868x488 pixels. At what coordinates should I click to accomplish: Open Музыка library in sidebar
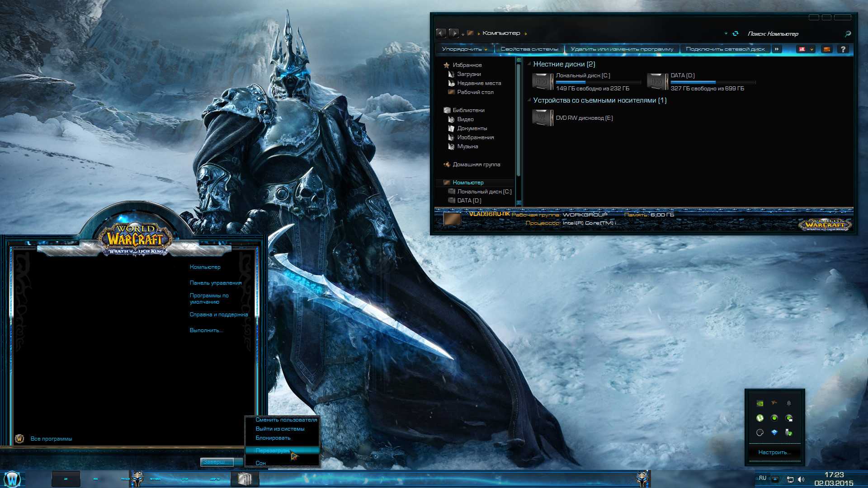(463, 146)
